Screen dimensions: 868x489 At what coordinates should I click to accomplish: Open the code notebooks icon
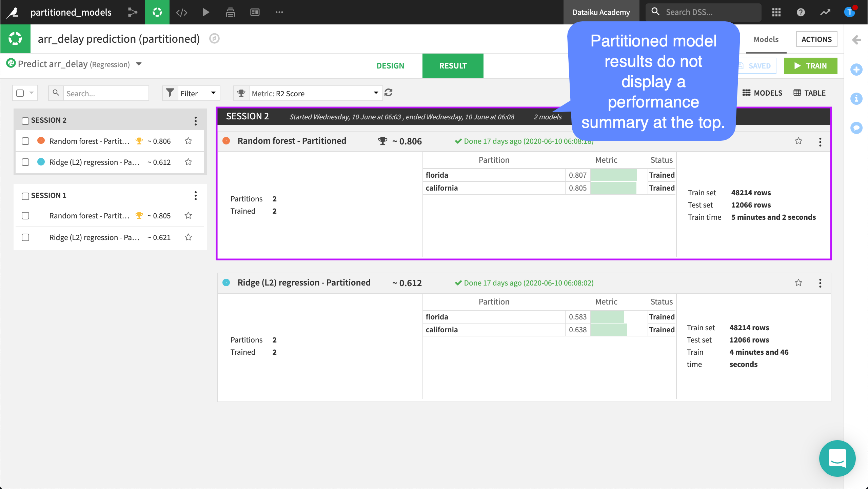(x=181, y=12)
